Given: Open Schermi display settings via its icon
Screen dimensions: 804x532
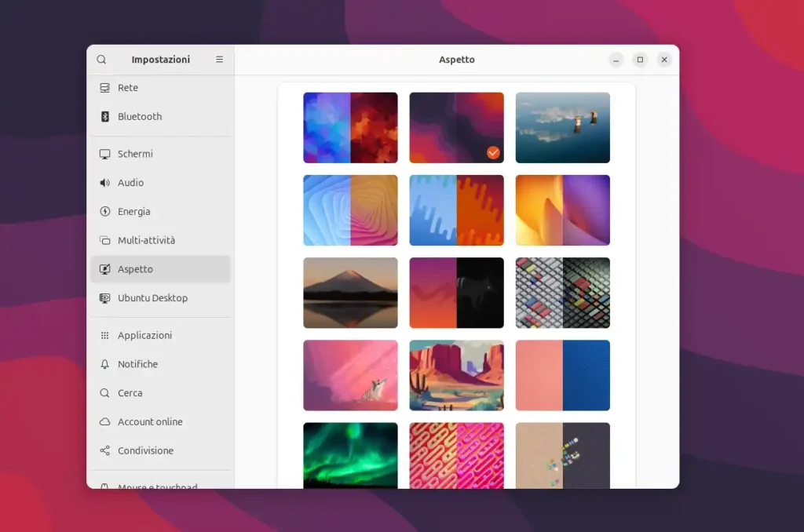Looking at the screenshot, I should [104, 153].
